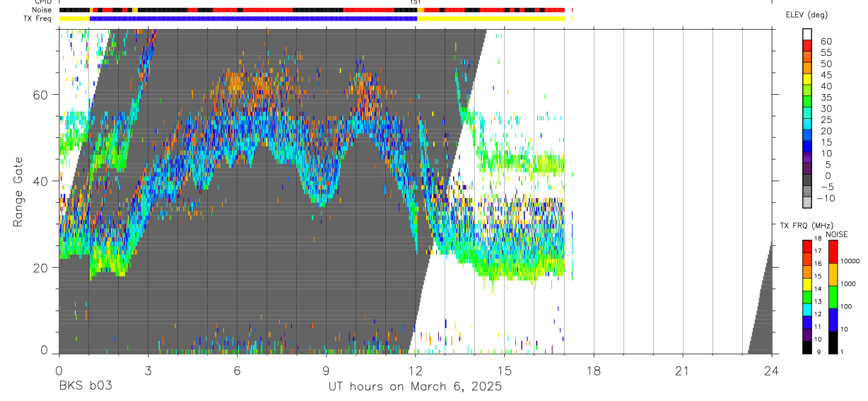
Task: Click the x-axis tick label "12"
Action: (x=415, y=371)
